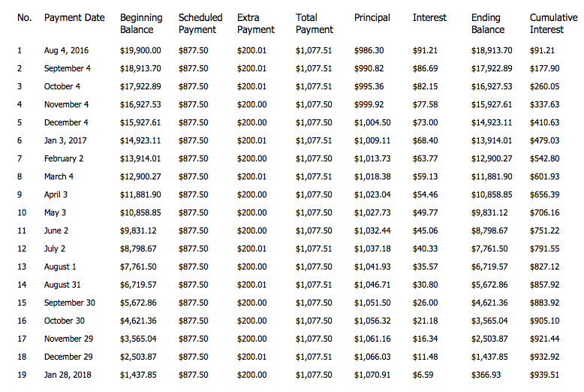Click the Ending Balance column header
Screen dimensions: 584x392
click(488, 23)
